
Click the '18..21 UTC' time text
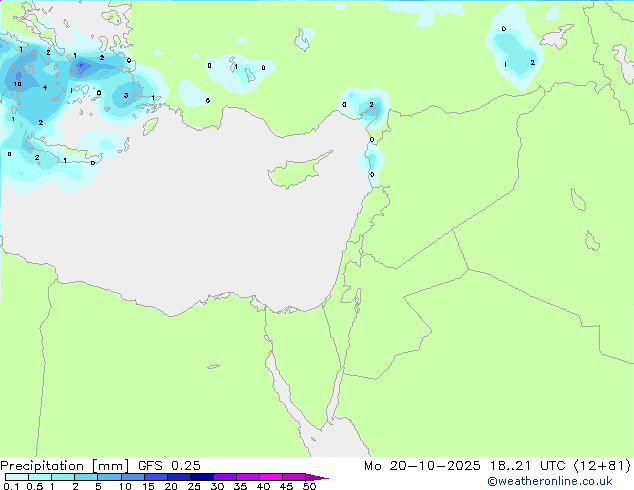point(527,466)
